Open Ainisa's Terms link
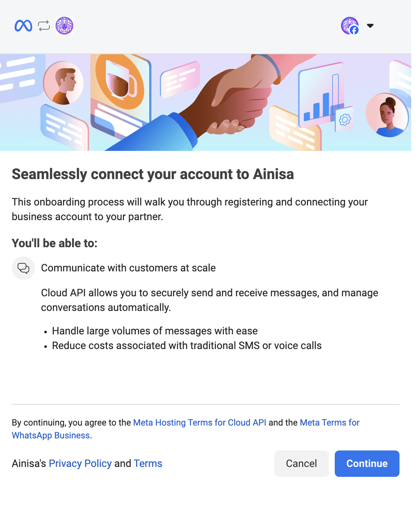This screenshot has height=512, width=420. coord(148,463)
